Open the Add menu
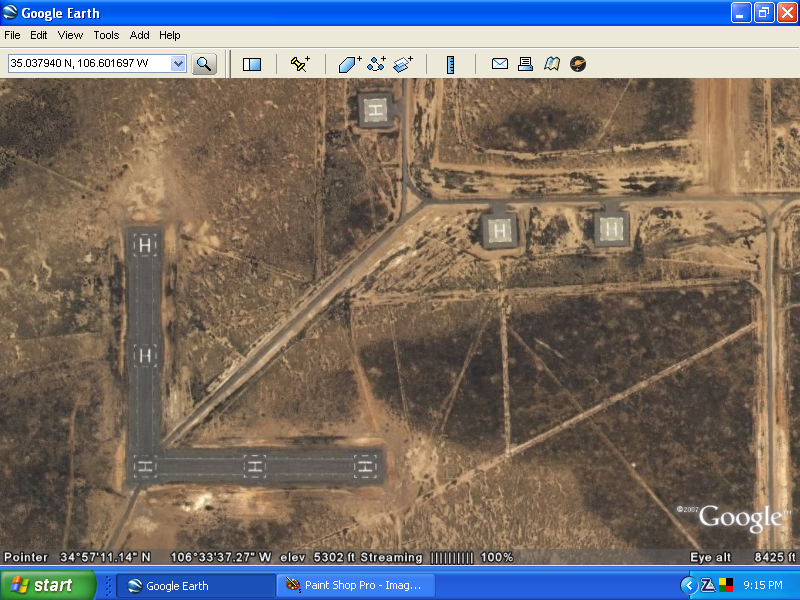Screen dimensions: 800x600 coord(139,35)
